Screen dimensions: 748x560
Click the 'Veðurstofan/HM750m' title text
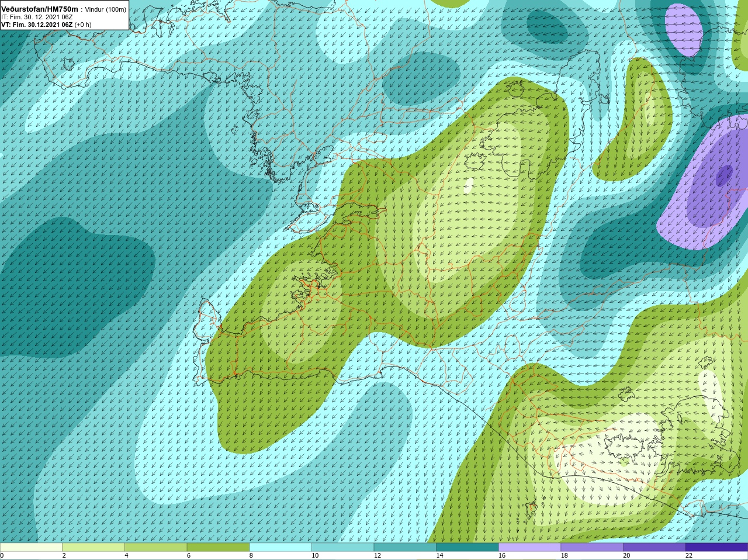40,9
